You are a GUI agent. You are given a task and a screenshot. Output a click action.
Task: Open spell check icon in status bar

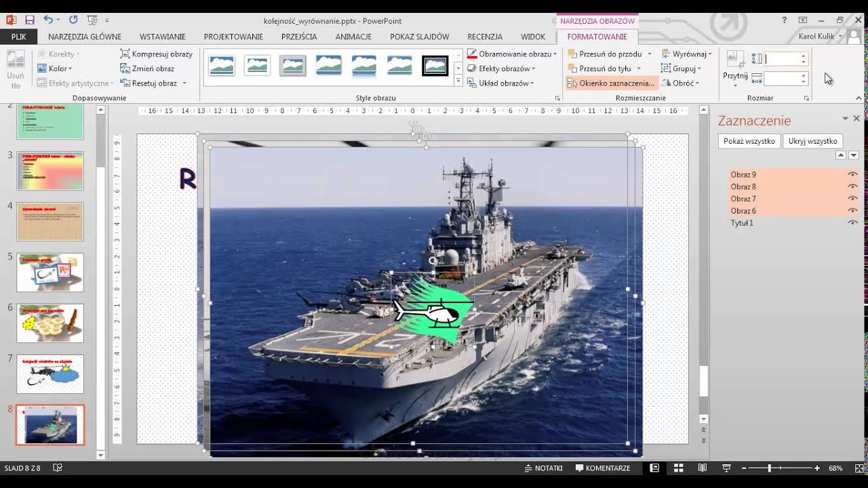pos(58,468)
